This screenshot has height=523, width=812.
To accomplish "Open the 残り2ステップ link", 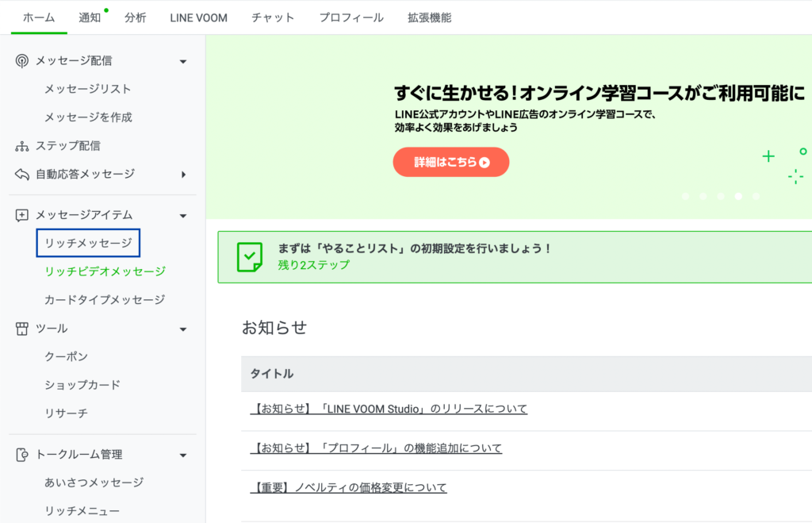I will (313, 265).
